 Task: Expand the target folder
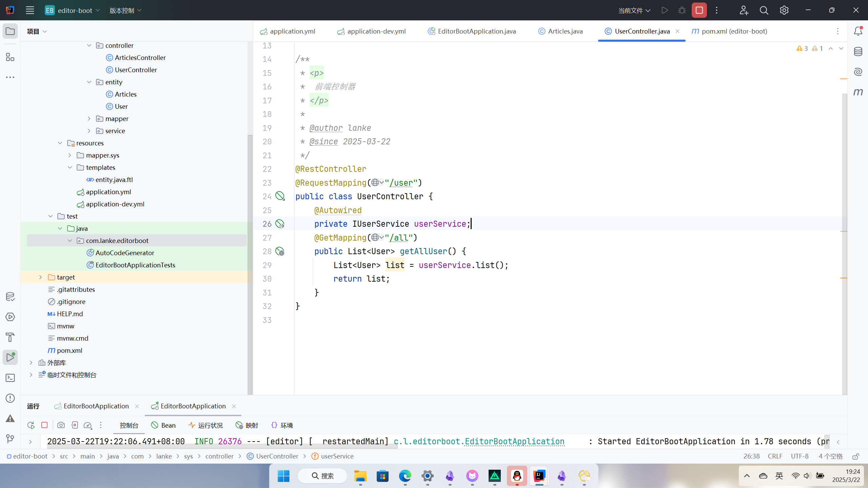(x=41, y=277)
